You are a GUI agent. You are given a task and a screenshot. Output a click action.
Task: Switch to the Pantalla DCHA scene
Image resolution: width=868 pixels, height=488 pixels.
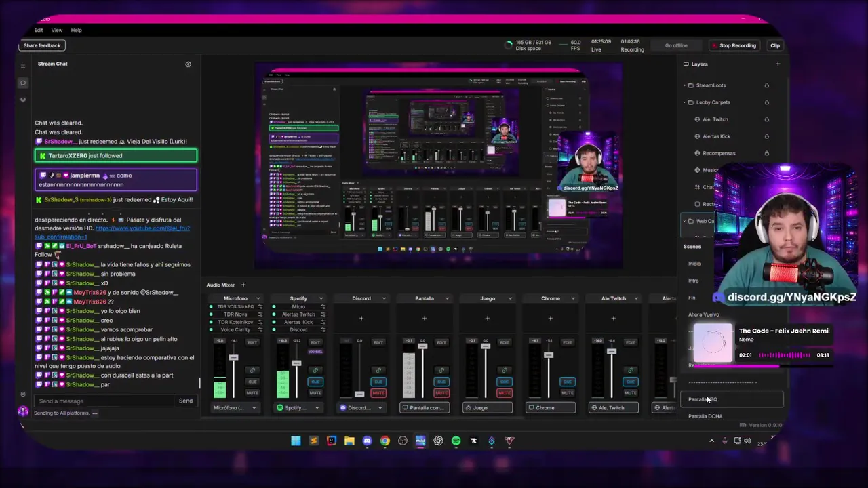click(x=705, y=416)
